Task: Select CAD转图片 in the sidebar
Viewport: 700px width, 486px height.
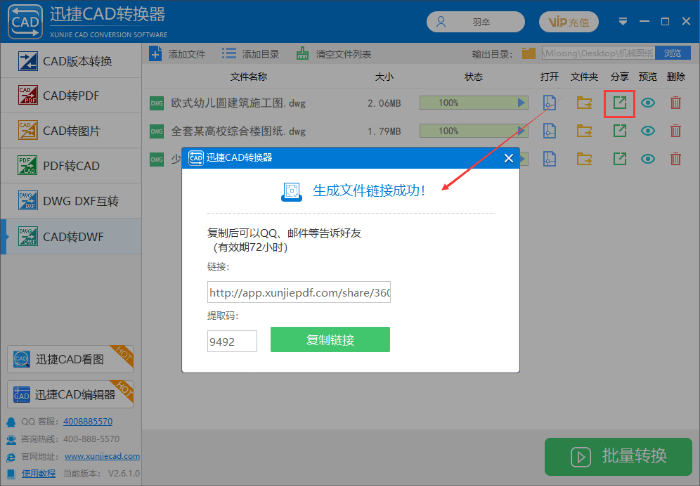Action: [71, 131]
